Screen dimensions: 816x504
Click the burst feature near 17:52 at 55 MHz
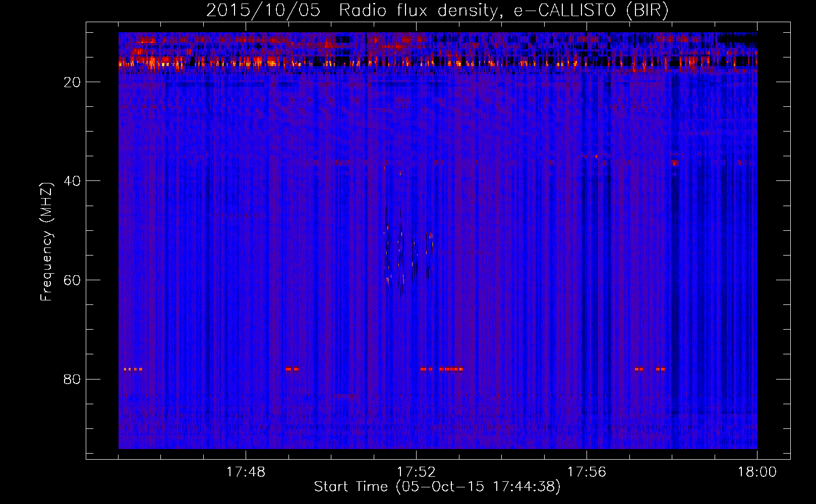click(408, 252)
